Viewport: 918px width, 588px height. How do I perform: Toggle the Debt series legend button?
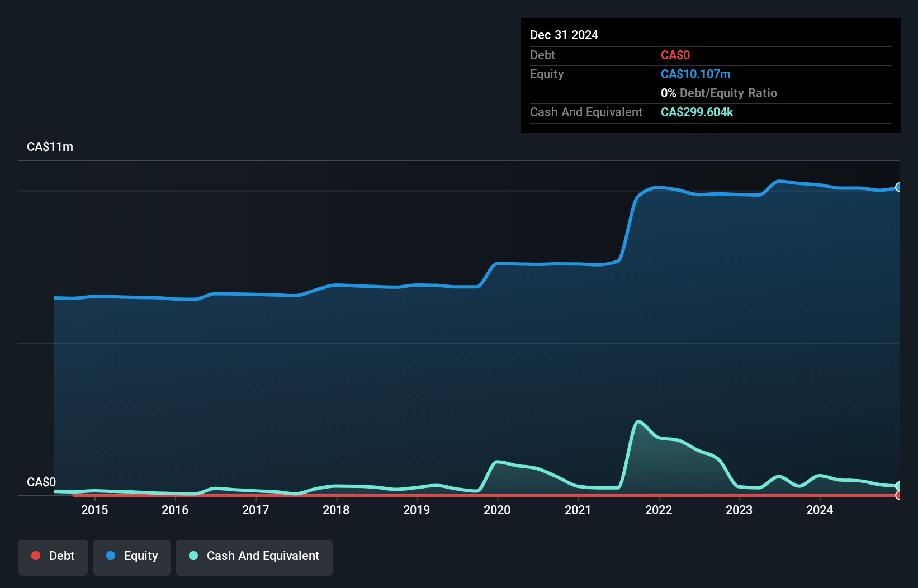tap(53, 557)
